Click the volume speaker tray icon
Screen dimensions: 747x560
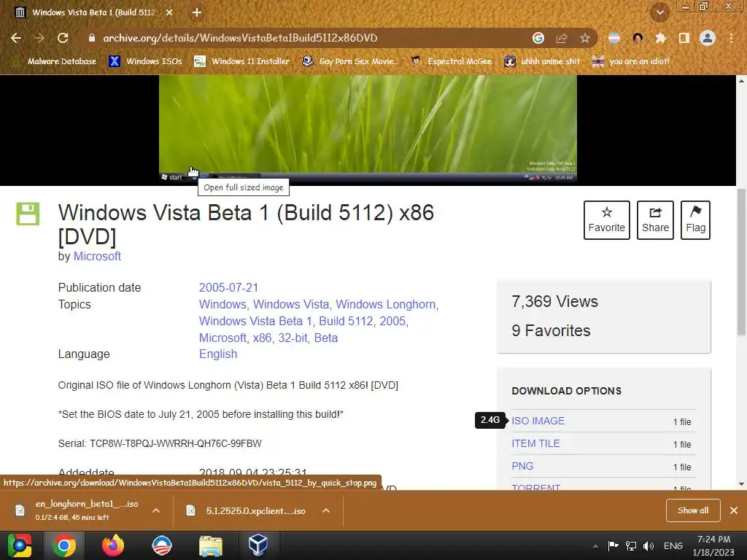(x=649, y=545)
